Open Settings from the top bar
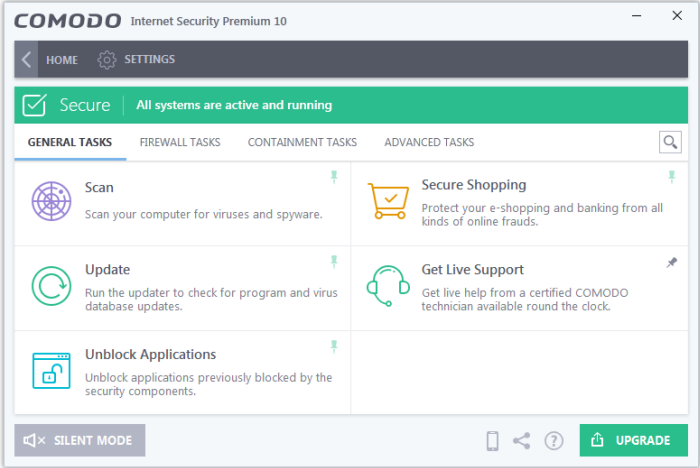This screenshot has width=700, height=468. tap(136, 60)
